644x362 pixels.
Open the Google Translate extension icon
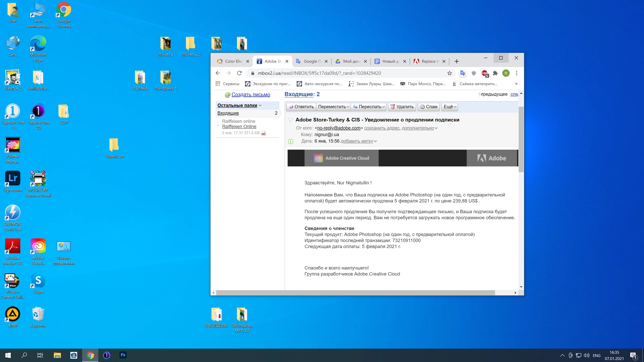[x=463, y=73]
